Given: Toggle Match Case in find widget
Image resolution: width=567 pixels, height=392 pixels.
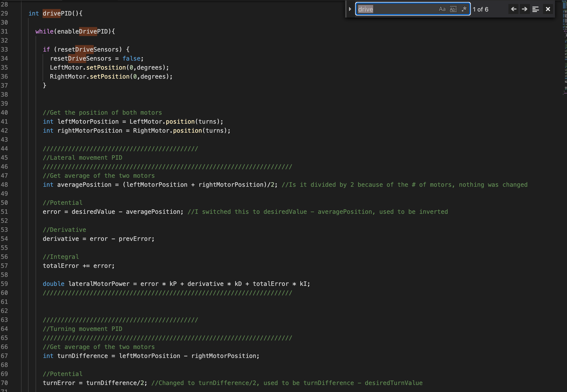Looking at the screenshot, I should (442, 9).
